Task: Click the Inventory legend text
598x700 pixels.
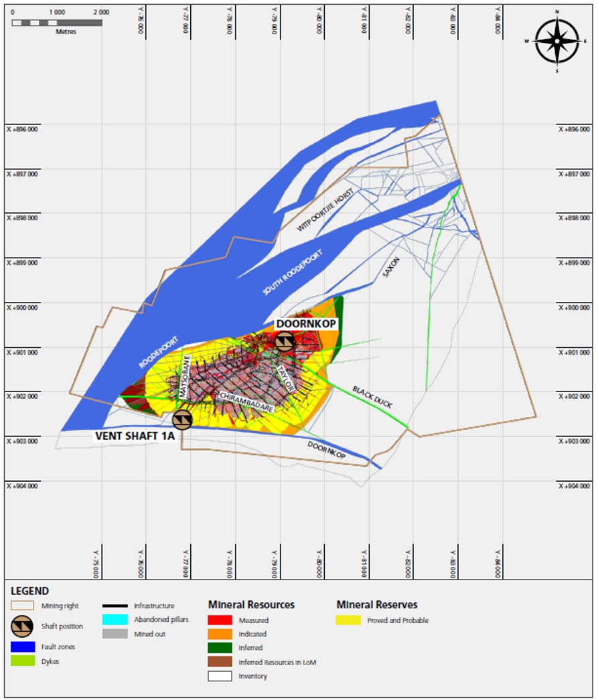Action: (x=252, y=677)
